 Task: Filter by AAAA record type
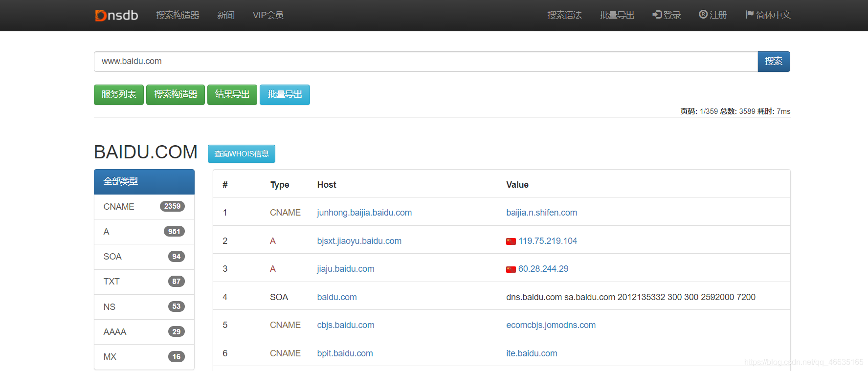coord(144,332)
